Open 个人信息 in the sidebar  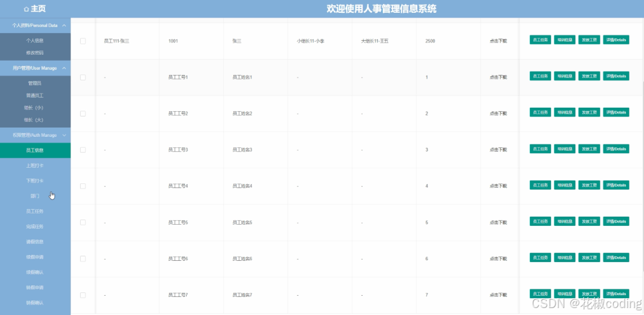coord(35,41)
